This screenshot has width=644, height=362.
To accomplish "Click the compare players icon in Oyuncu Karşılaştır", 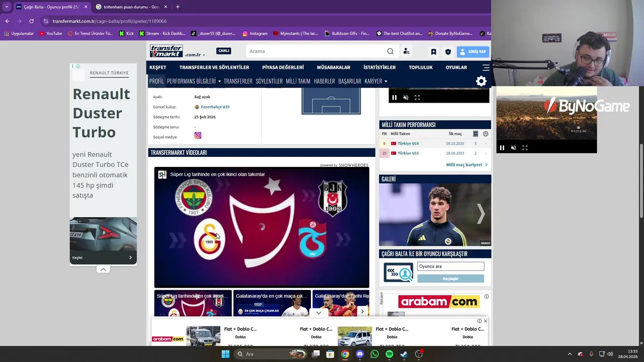I will pos(398,273).
